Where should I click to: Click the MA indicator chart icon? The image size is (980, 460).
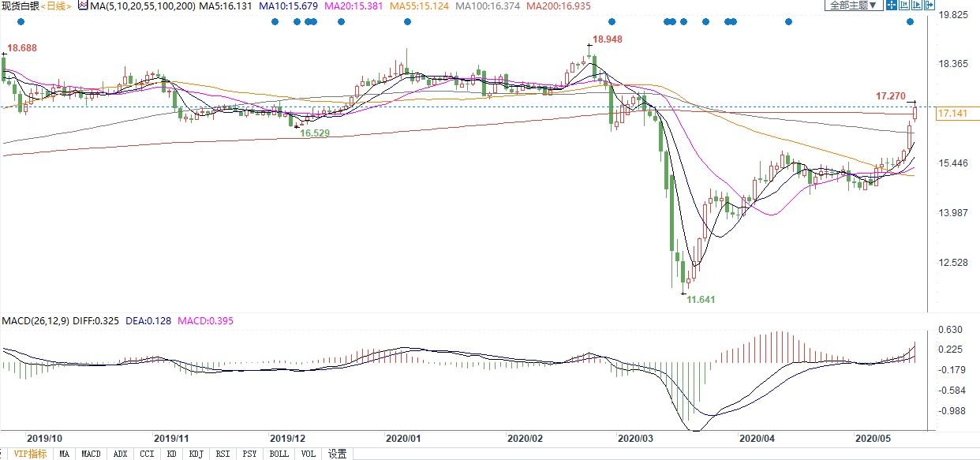pyautogui.click(x=82, y=6)
